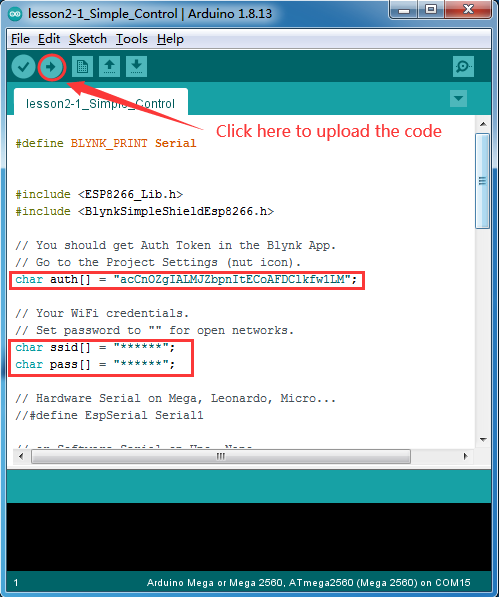Image resolution: width=499 pixels, height=597 pixels.
Task: Click the 'Your WiFi credentials' comment
Action: 102,314
